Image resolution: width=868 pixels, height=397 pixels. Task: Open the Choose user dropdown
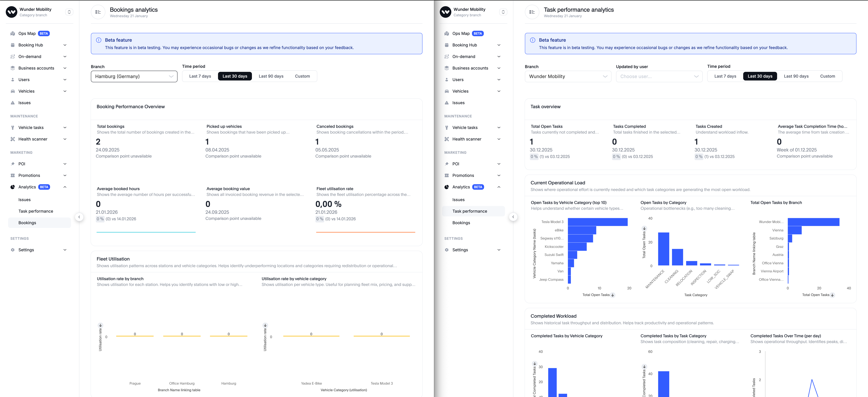(659, 76)
